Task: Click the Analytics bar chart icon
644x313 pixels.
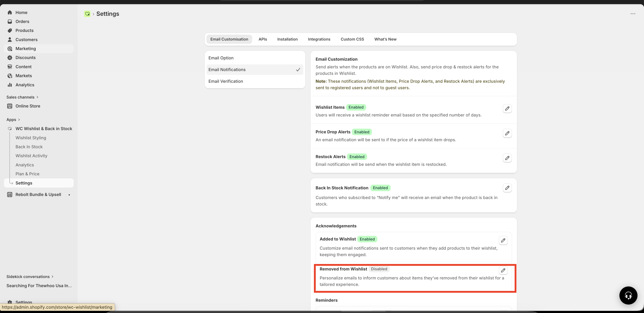Action: (x=10, y=85)
